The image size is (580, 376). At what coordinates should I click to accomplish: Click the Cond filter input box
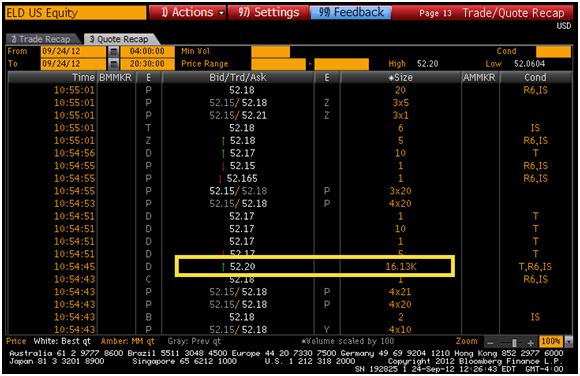tap(553, 51)
